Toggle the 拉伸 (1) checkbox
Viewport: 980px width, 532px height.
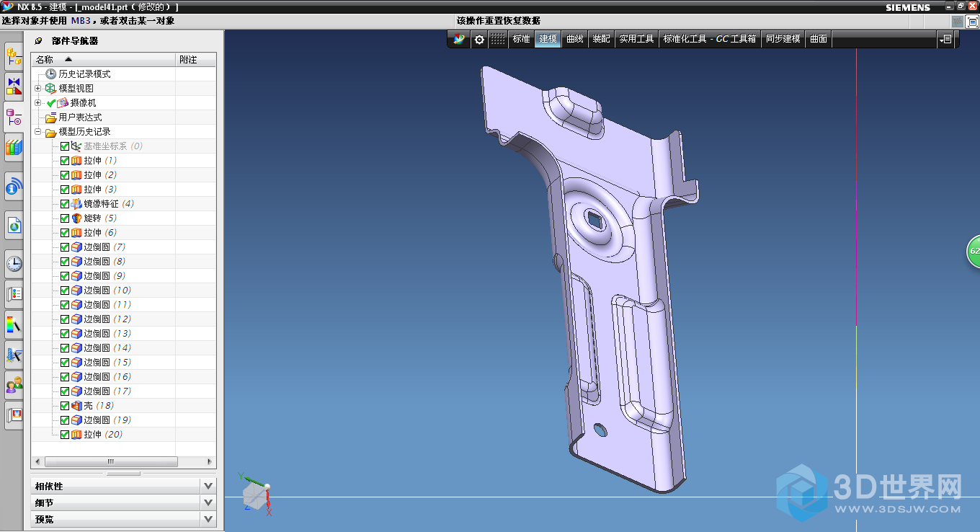point(65,161)
